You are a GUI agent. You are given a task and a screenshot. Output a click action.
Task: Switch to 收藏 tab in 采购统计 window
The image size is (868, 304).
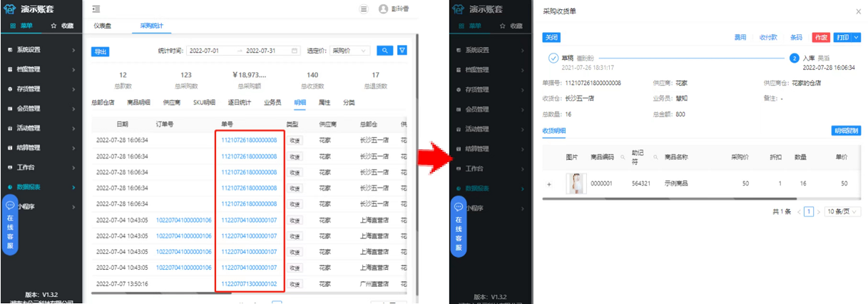[x=62, y=26]
